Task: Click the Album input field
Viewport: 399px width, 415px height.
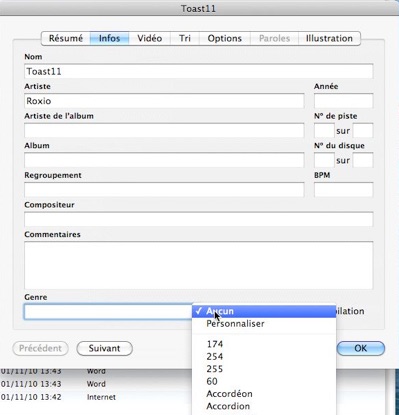Action: tap(164, 160)
